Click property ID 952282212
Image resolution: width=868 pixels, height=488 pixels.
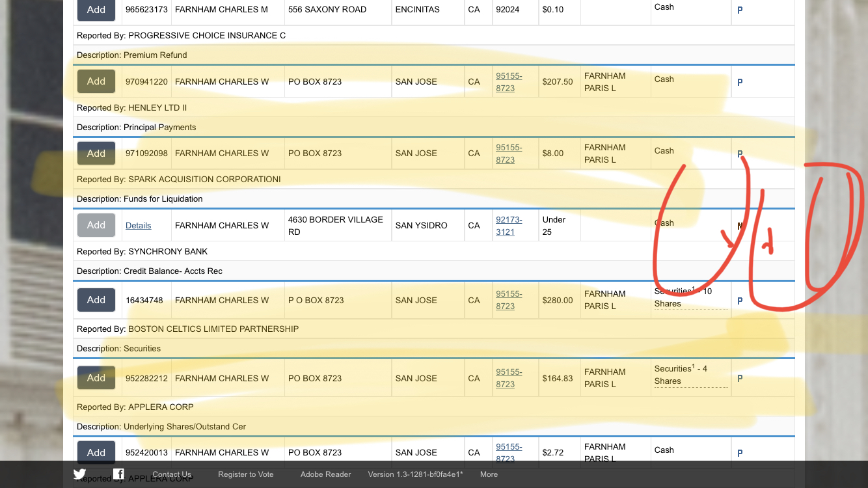pos(146,378)
